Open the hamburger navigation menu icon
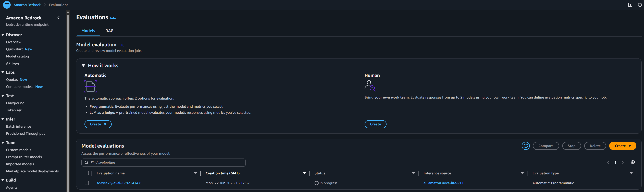The width and height of the screenshot is (644, 192). [7, 5]
